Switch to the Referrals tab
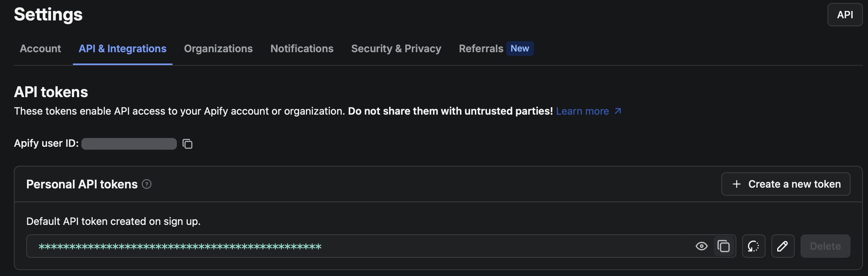868x276 pixels. pos(481,49)
